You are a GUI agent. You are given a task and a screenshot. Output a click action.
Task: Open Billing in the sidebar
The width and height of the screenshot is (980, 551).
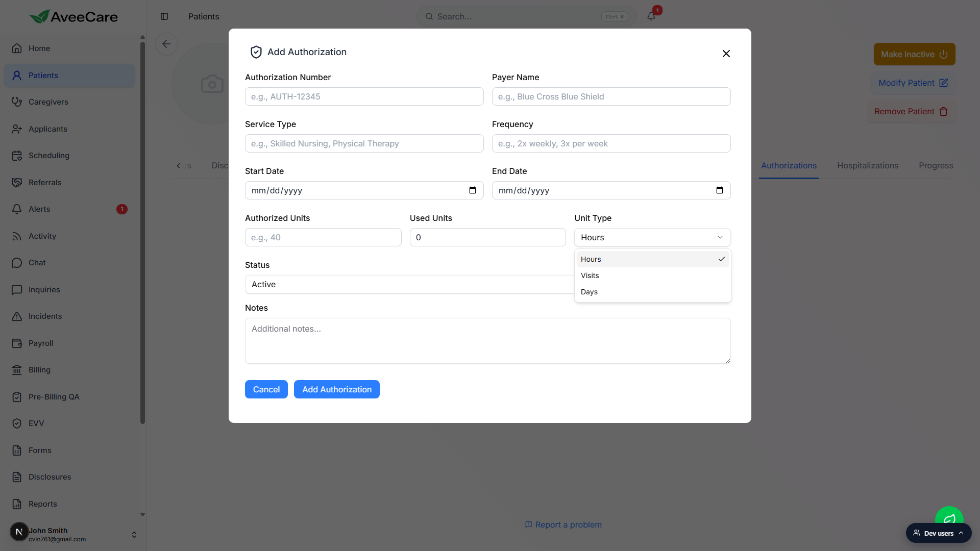point(69,370)
